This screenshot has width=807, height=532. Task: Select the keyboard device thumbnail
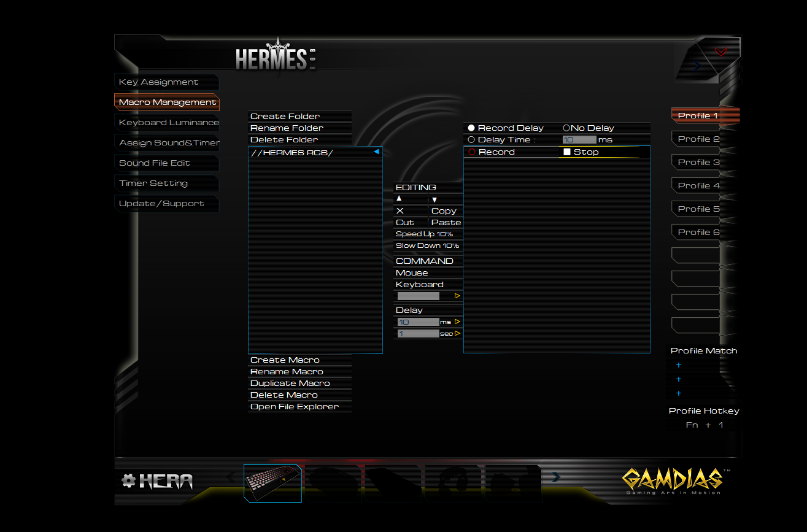[x=273, y=484]
